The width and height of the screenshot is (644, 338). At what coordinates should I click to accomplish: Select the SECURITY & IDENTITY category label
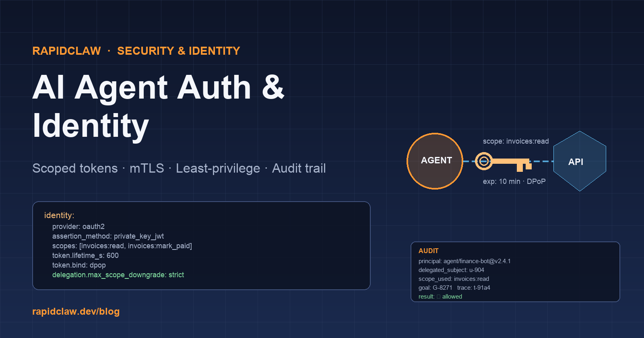(x=178, y=51)
